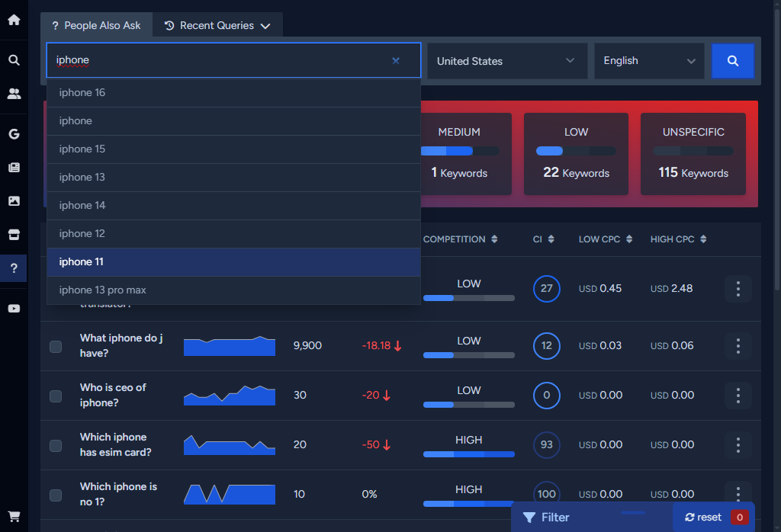Click HIGH competition bar in esim card row
This screenshot has width=781, height=532.
pos(469,454)
